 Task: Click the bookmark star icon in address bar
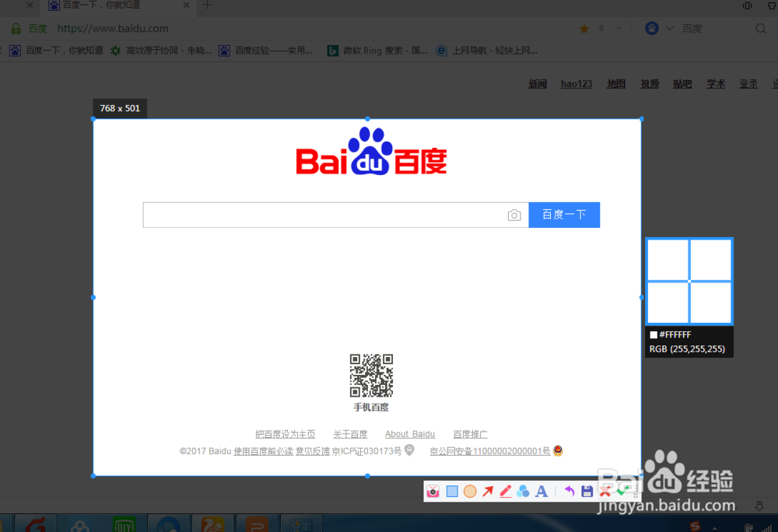tap(584, 29)
